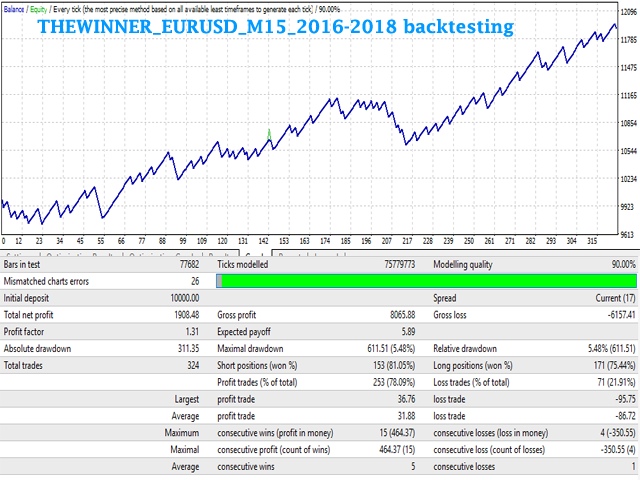This screenshot has width=640, height=480.
Task: Click the 'Expected payoff' label
Action: click(x=244, y=332)
